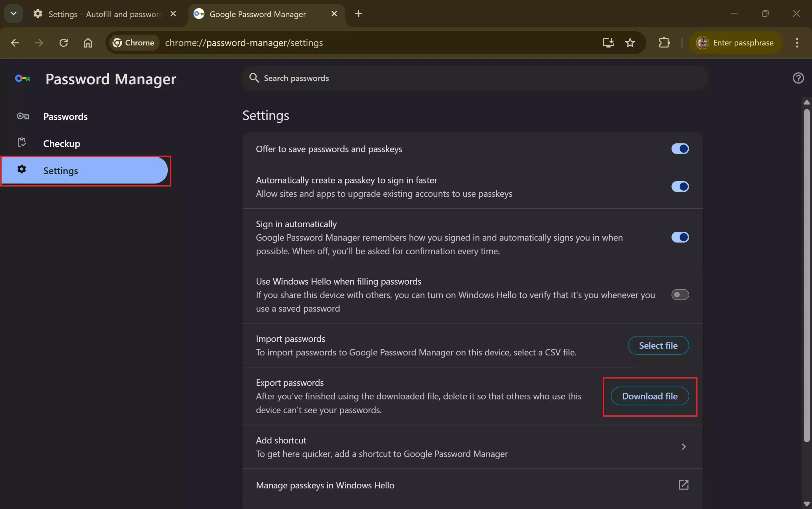Disable Offer to save passwords and passkeys
This screenshot has height=509, width=812.
click(680, 149)
